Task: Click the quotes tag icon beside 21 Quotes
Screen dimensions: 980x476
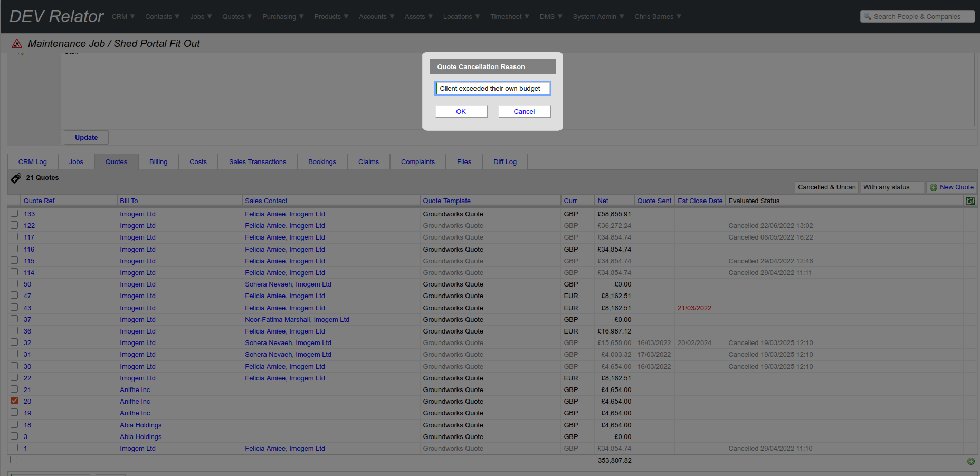Action: click(16, 178)
